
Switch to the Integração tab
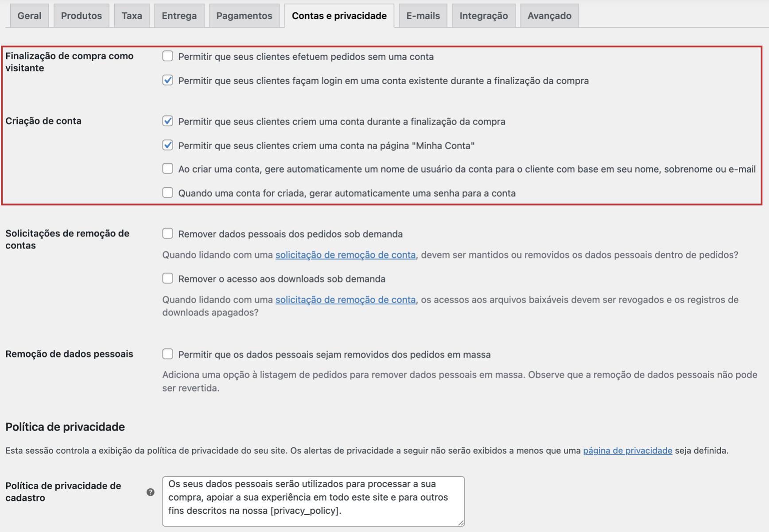point(484,16)
